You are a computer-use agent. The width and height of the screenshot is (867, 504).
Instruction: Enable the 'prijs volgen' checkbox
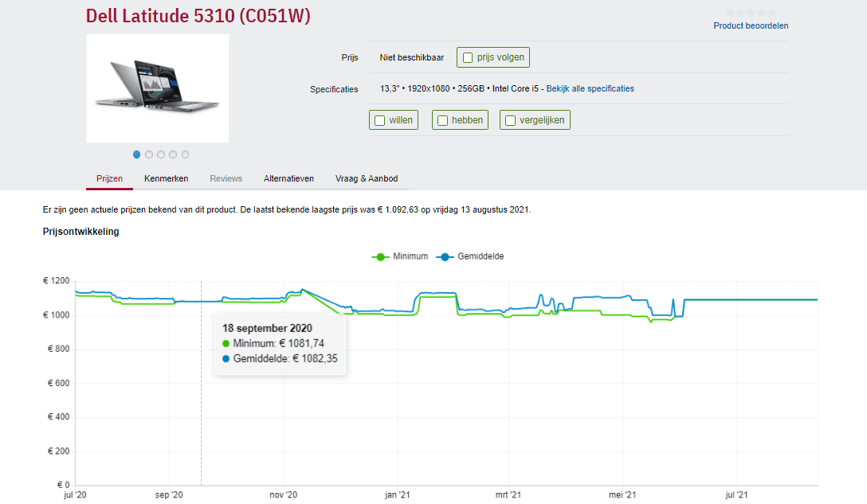[468, 57]
